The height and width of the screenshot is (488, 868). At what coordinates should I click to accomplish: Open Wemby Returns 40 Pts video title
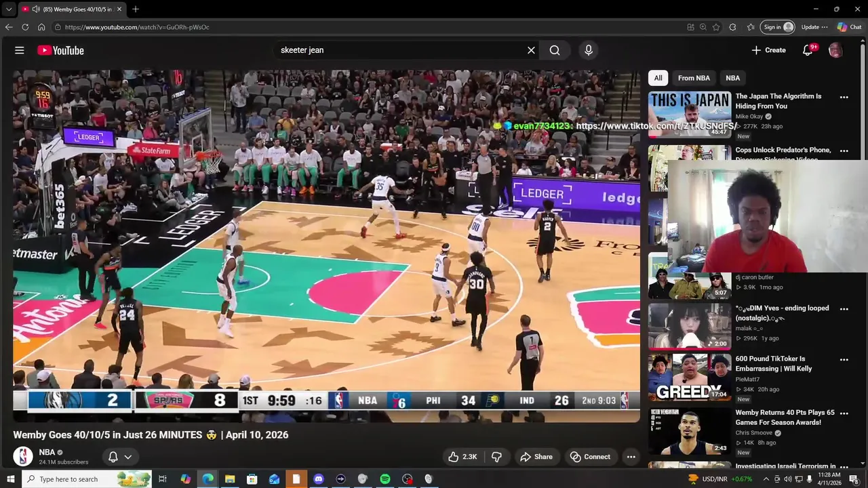[x=785, y=418]
